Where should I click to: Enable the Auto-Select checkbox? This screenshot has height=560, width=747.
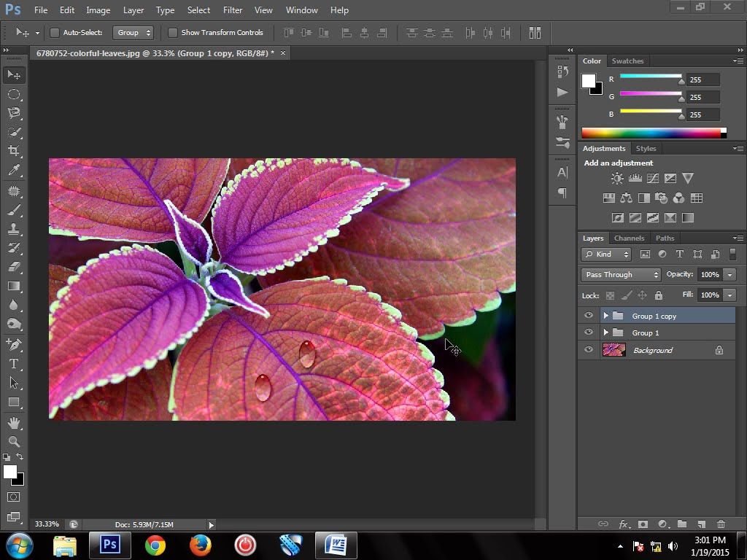(x=55, y=33)
